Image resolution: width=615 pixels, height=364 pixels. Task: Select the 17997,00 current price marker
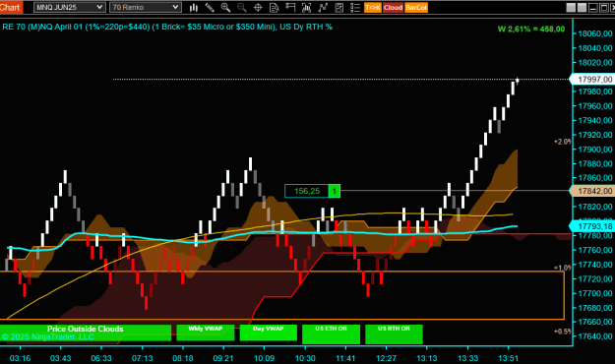click(591, 80)
